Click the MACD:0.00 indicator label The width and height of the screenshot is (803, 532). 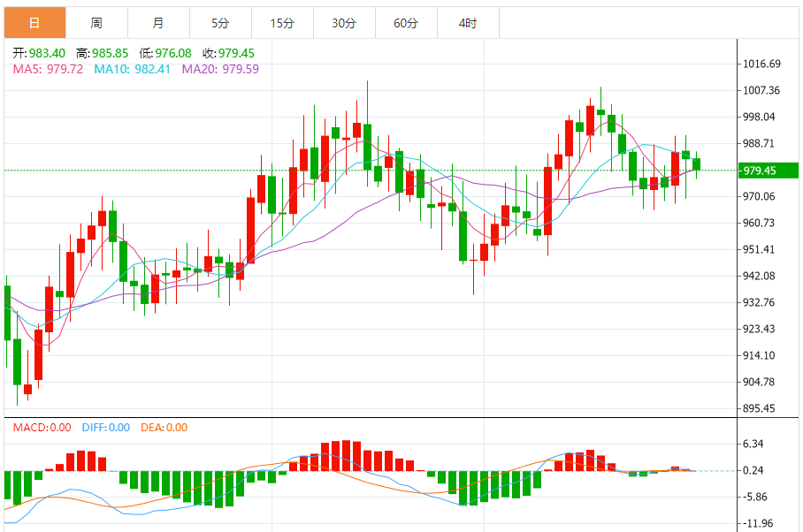tap(42, 428)
